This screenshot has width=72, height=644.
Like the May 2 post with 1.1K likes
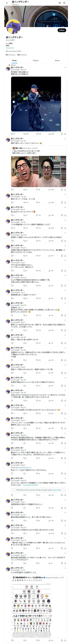37,215
